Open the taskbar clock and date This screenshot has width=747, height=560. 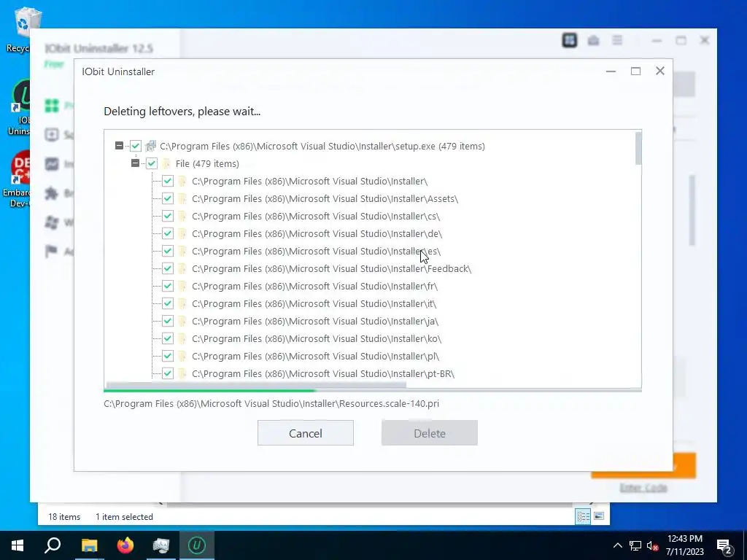click(x=684, y=545)
